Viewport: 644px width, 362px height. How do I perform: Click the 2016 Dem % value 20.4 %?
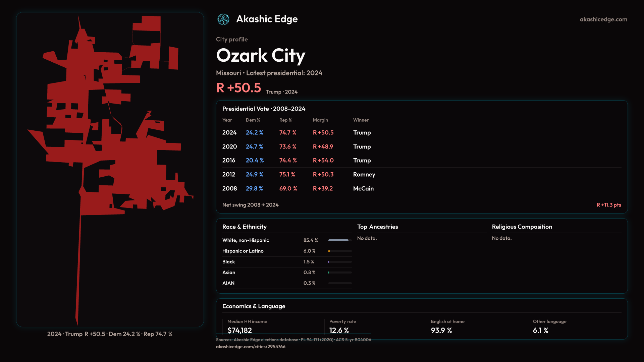255,161
